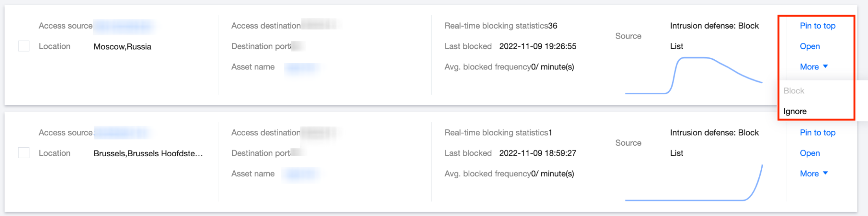Expand the More dropdown in the Brussels row

pyautogui.click(x=813, y=174)
